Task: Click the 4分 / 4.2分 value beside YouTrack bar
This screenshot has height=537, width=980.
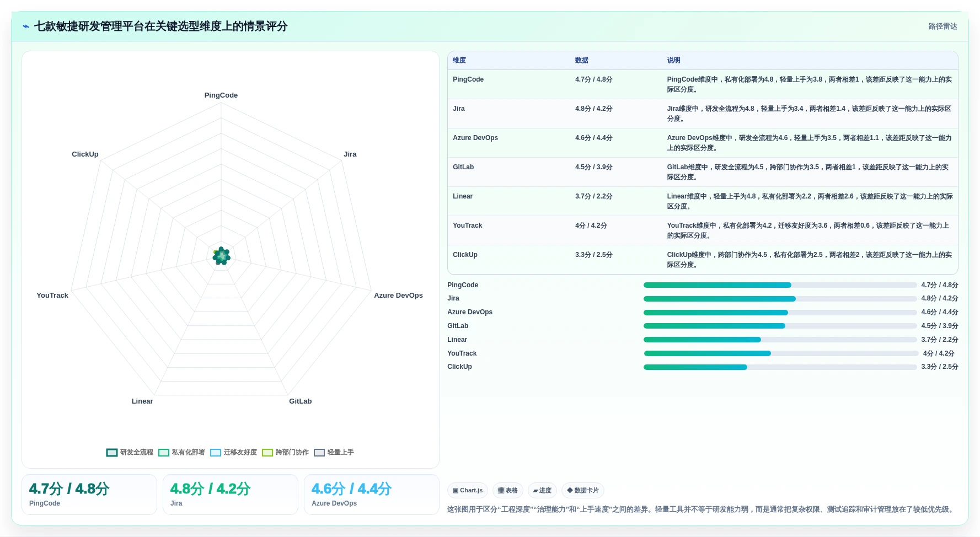Action: tap(939, 353)
